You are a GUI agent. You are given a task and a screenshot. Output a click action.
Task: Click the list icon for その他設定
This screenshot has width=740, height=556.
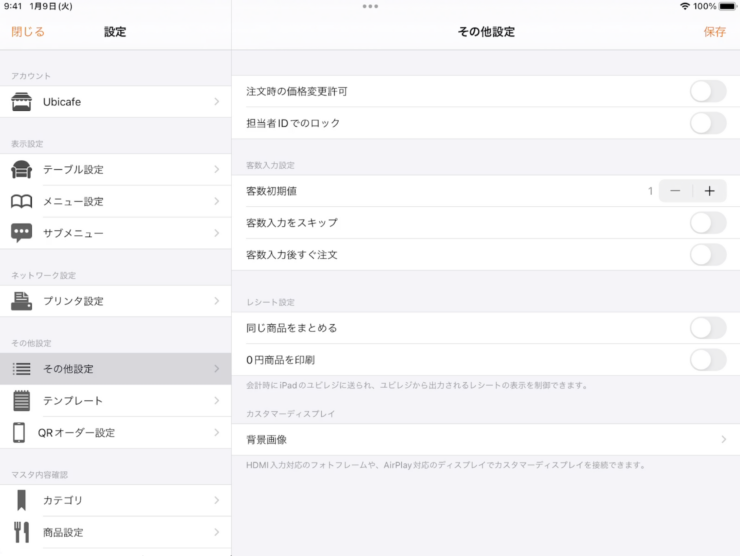pyautogui.click(x=21, y=369)
